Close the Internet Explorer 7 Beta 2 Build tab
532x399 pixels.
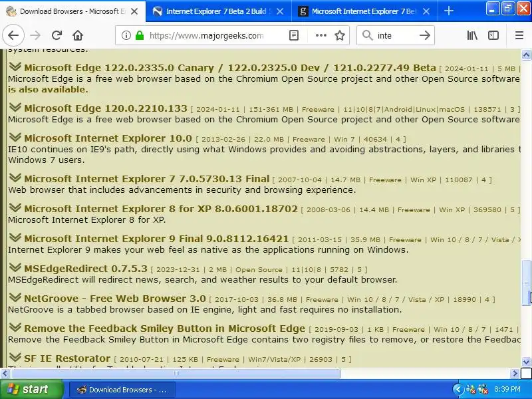pyautogui.click(x=280, y=11)
